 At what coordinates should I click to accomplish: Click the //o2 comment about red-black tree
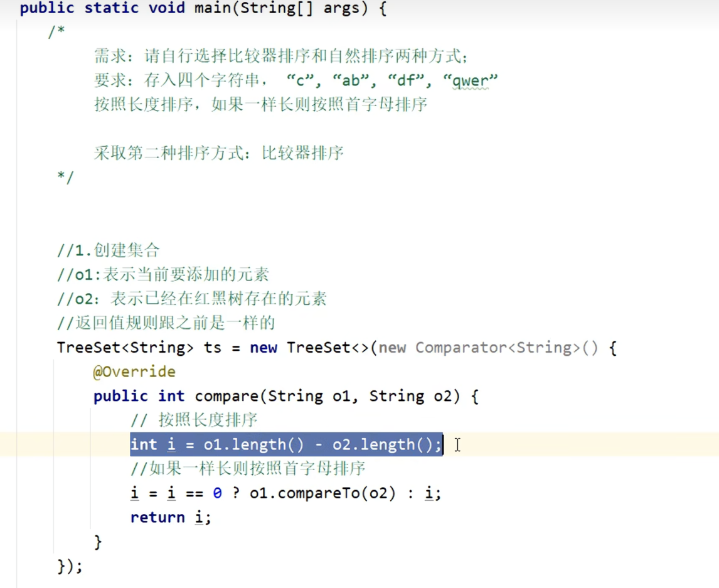click(191, 299)
